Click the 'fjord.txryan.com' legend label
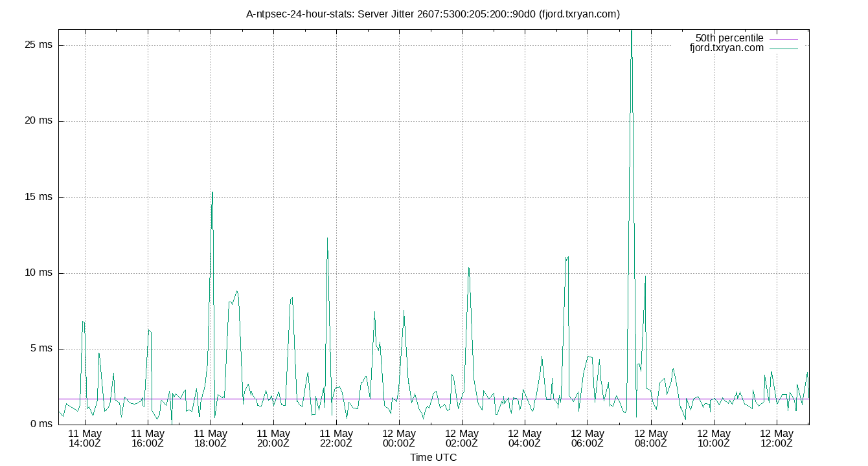 pos(727,48)
